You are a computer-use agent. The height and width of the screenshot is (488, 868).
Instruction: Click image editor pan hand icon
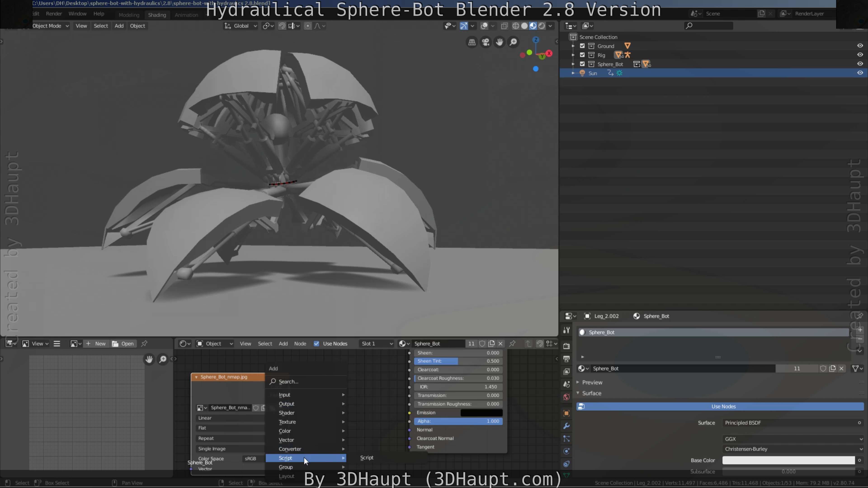pos(149,359)
